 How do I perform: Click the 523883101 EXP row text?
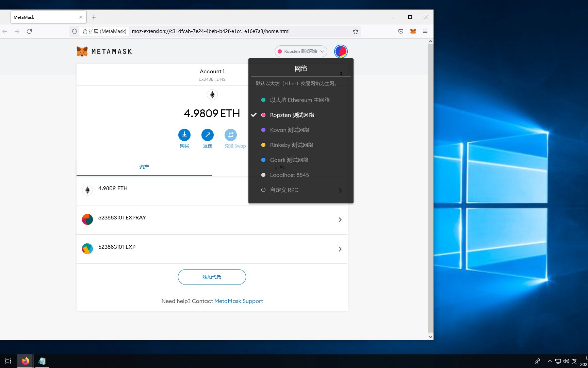[117, 247]
